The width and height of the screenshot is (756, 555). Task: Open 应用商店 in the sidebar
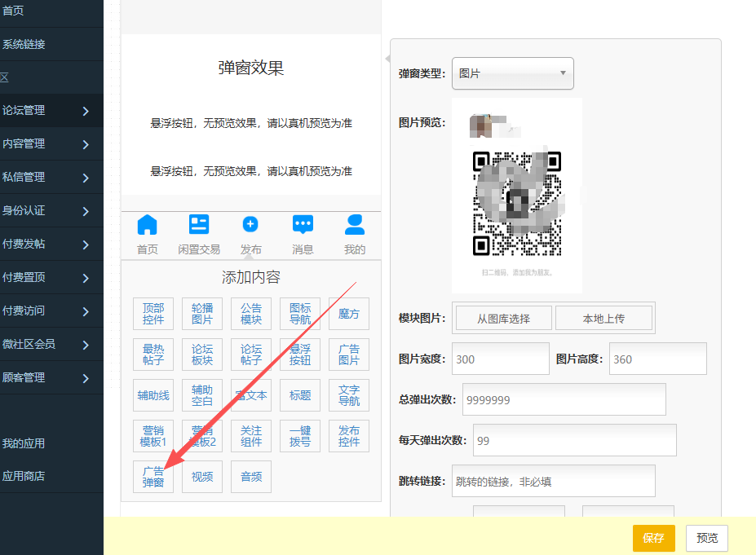[x=24, y=477]
